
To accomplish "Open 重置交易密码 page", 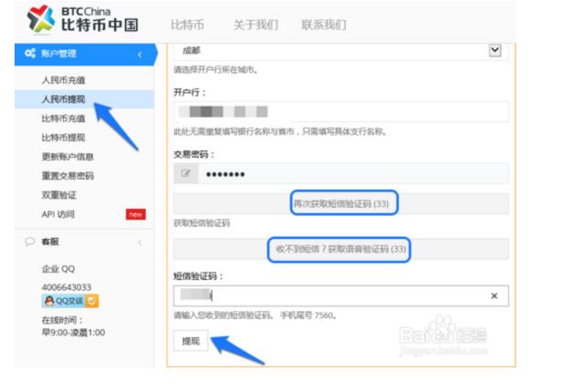I will [68, 176].
